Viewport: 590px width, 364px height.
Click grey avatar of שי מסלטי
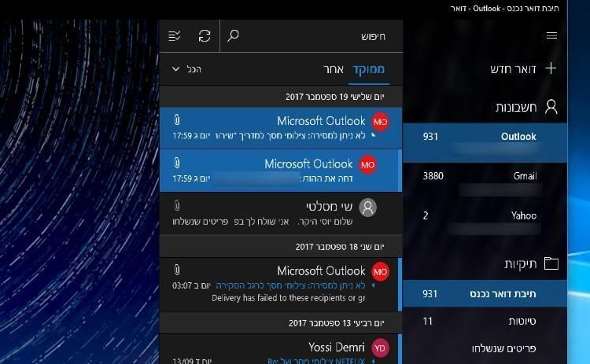click(x=367, y=208)
